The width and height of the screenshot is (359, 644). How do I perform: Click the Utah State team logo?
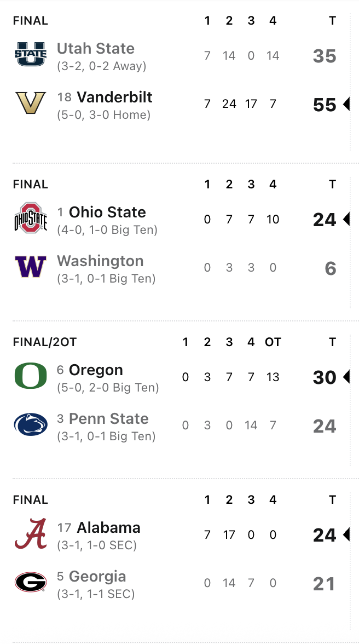(x=31, y=54)
